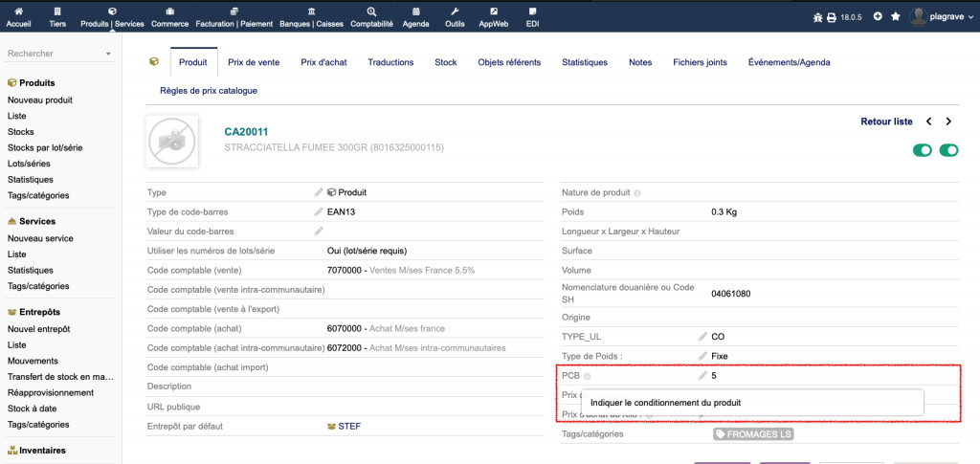This screenshot has height=464, width=980.
Task: Open the Comptabilité menu
Action: (372, 17)
